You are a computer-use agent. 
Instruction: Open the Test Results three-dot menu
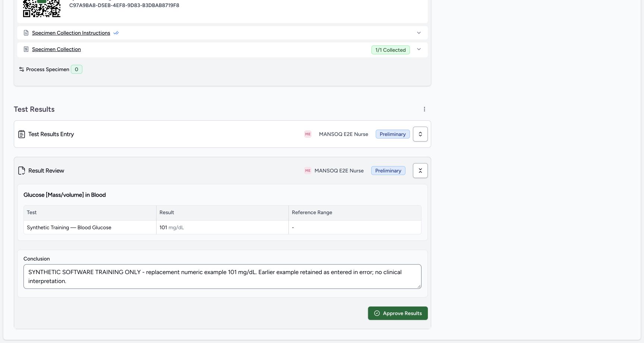point(424,109)
